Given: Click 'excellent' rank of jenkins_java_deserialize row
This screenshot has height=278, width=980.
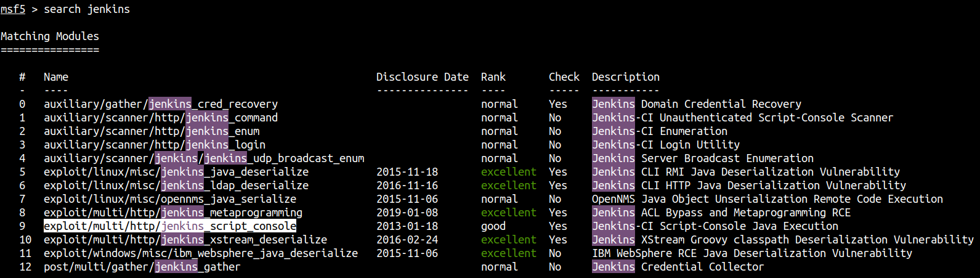Looking at the screenshot, I should 509,172.
